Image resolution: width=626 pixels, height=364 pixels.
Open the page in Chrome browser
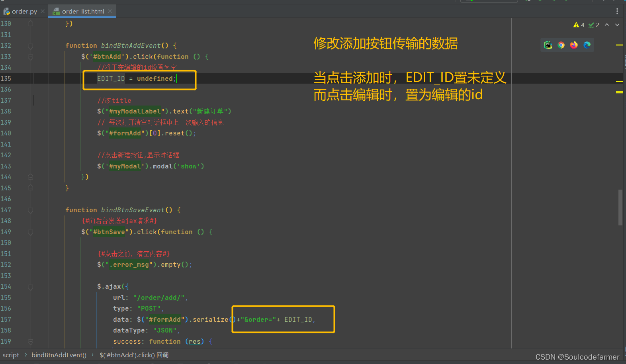[x=561, y=45]
